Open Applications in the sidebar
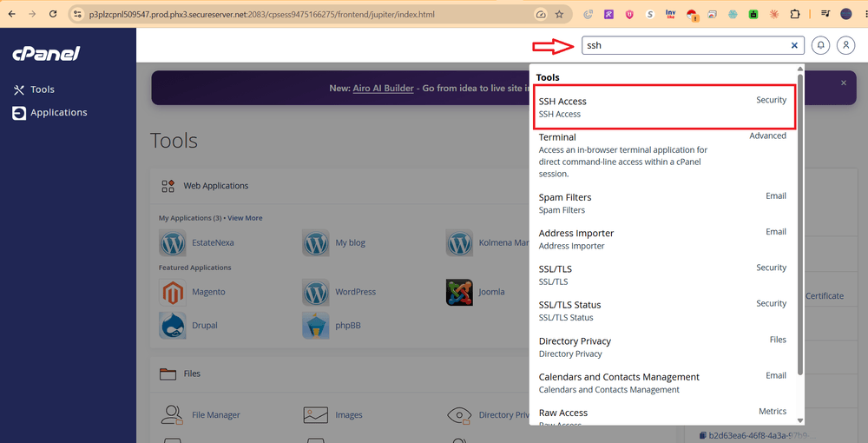Viewport: 868px width, 443px height. click(x=49, y=113)
